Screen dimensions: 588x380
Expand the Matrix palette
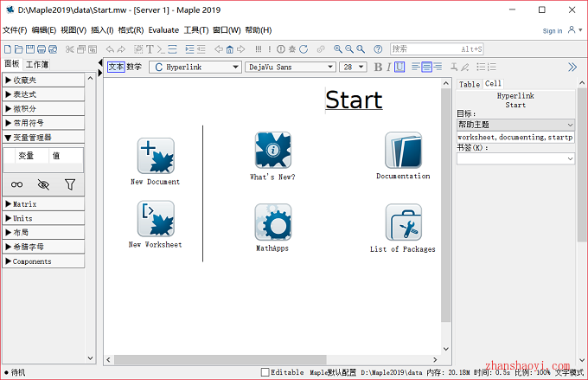point(43,204)
